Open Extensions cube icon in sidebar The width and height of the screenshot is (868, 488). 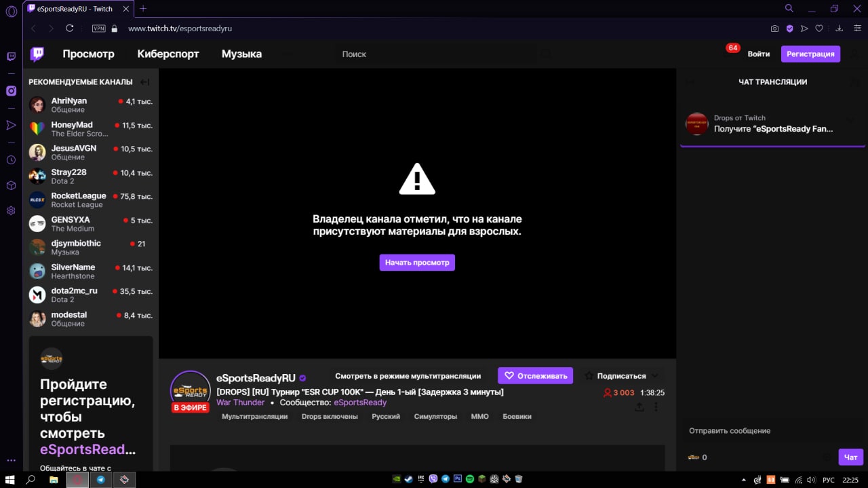[11, 185]
